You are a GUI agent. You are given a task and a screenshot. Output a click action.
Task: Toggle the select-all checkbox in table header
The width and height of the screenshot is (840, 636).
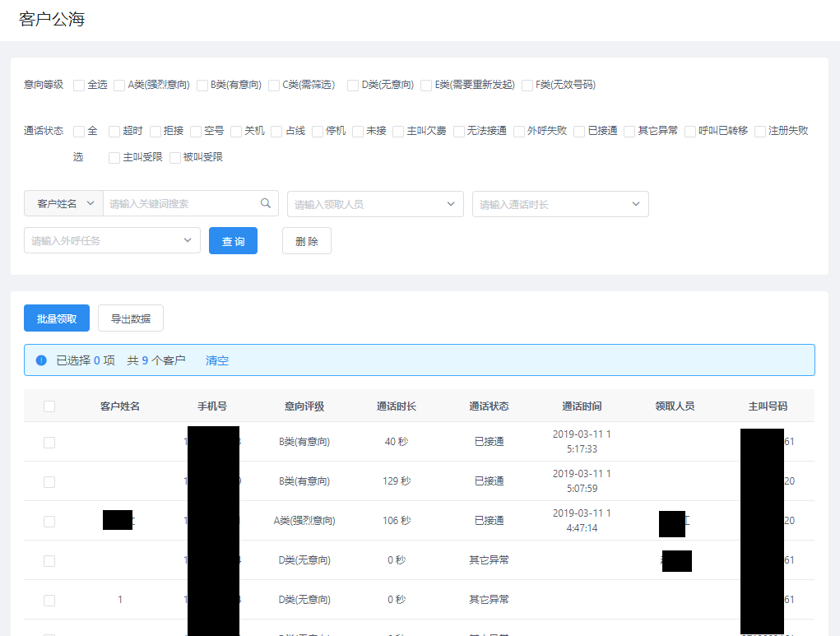click(x=49, y=406)
